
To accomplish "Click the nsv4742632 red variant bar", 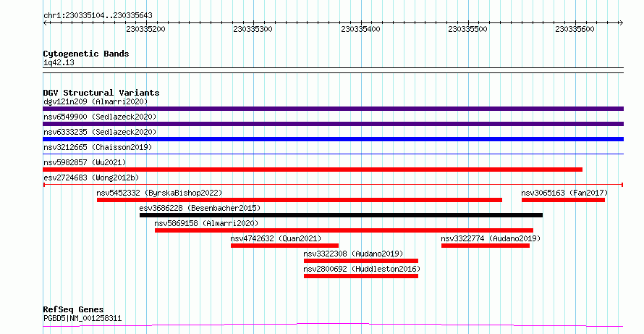I will (284, 246).
